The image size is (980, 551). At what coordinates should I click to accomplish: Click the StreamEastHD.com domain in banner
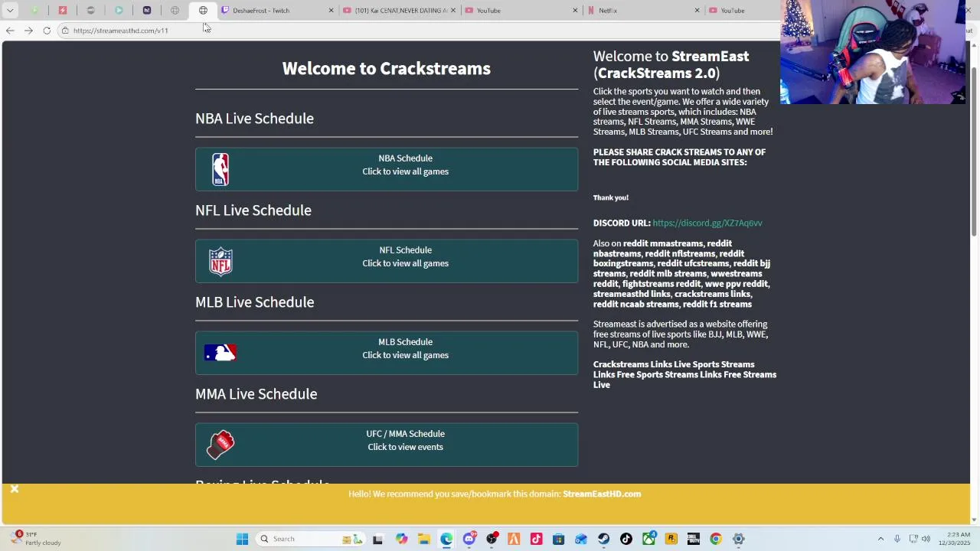click(602, 494)
